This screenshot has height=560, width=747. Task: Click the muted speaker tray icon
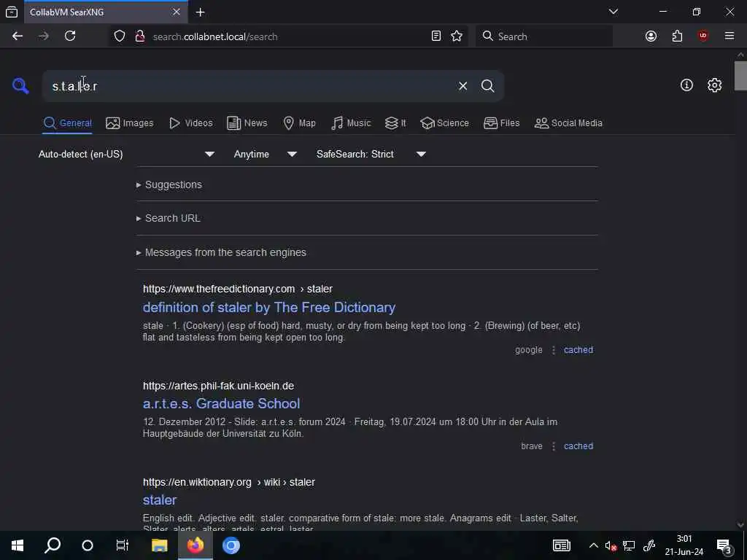tap(611, 545)
